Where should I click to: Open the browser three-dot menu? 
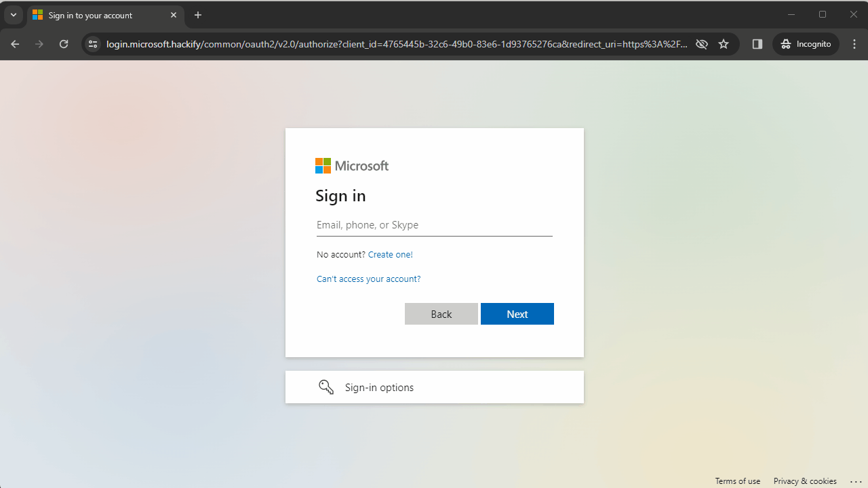854,43
